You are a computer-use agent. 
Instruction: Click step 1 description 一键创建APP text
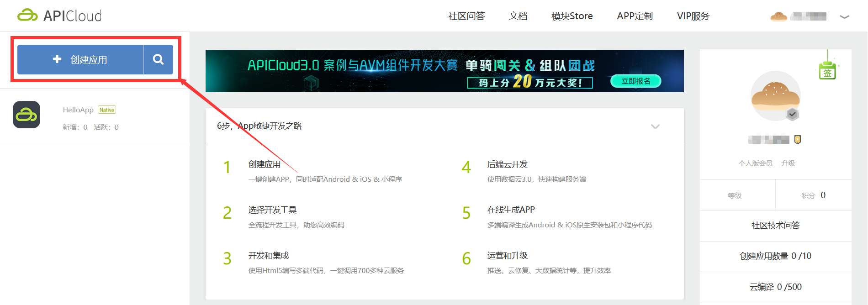pos(325,179)
